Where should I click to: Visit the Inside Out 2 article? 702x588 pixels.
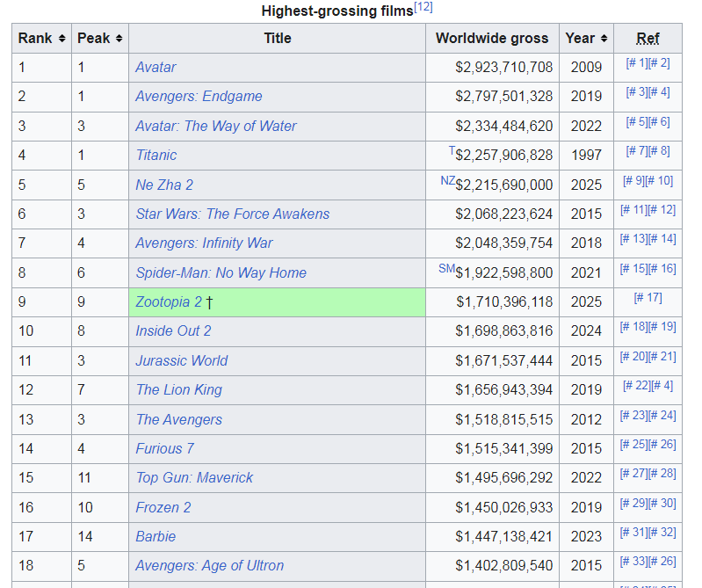click(x=173, y=330)
